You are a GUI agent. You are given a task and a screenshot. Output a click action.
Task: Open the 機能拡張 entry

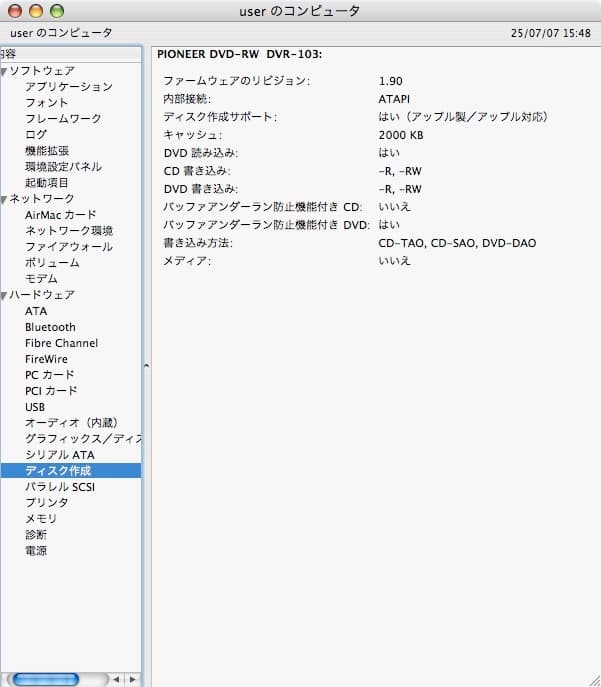pyautogui.click(x=47, y=151)
